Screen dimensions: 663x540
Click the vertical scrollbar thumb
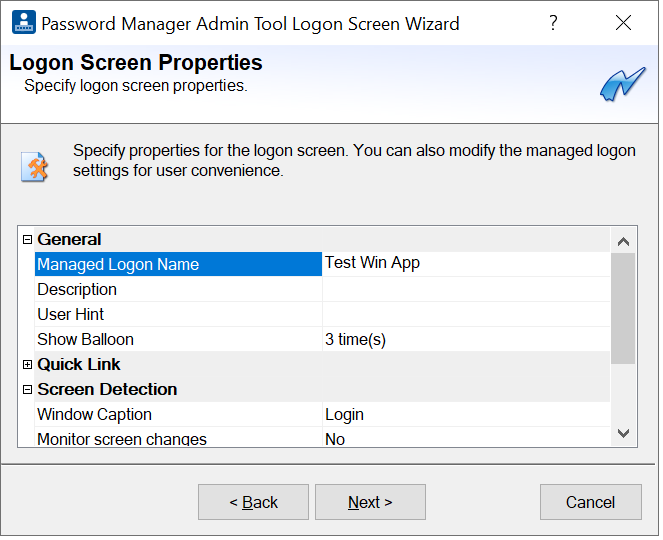tap(623, 308)
